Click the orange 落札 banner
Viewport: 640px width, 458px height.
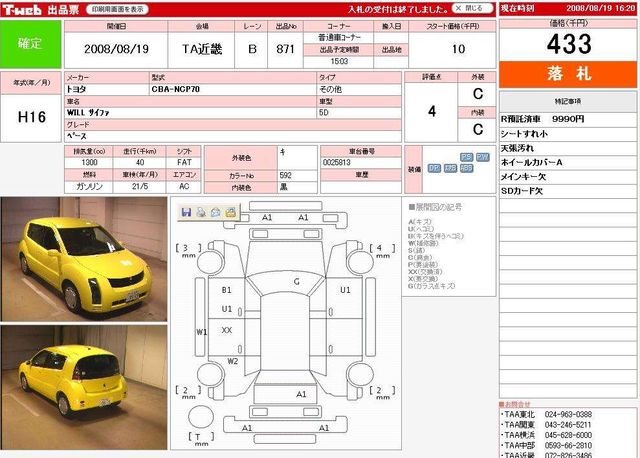568,74
